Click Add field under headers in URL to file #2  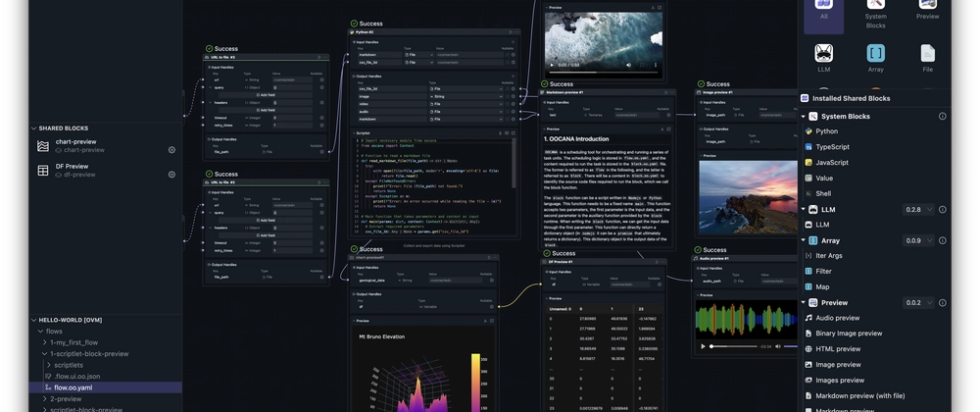(265, 235)
